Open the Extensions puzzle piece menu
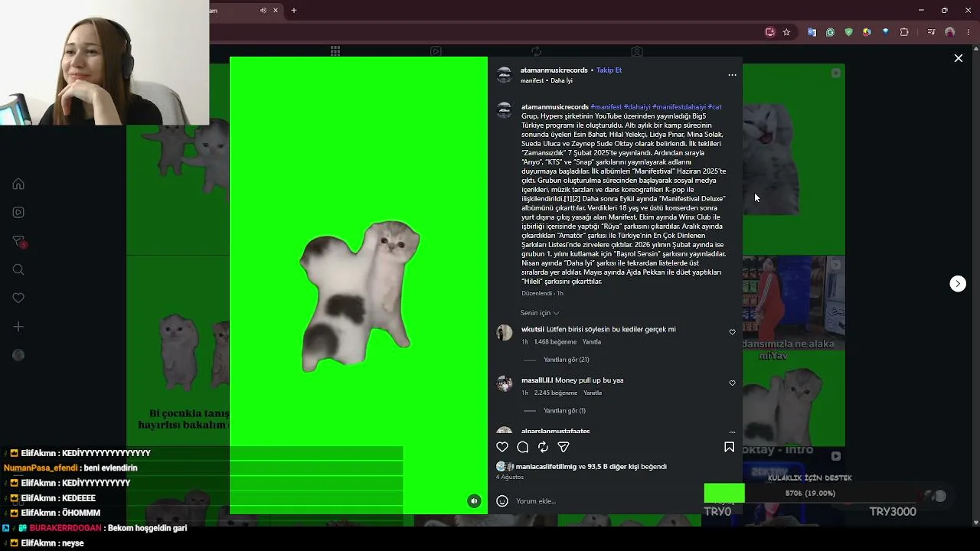 (x=904, y=32)
